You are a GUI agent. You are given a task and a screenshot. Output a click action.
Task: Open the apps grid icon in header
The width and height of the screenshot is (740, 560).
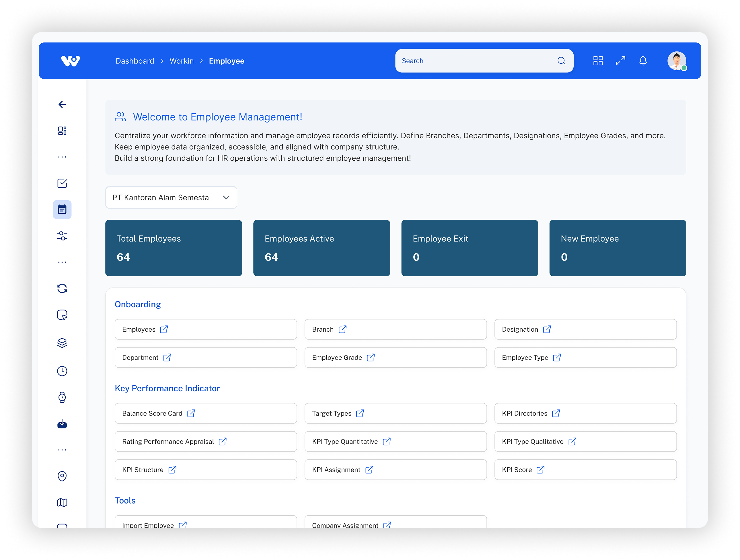(597, 61)
